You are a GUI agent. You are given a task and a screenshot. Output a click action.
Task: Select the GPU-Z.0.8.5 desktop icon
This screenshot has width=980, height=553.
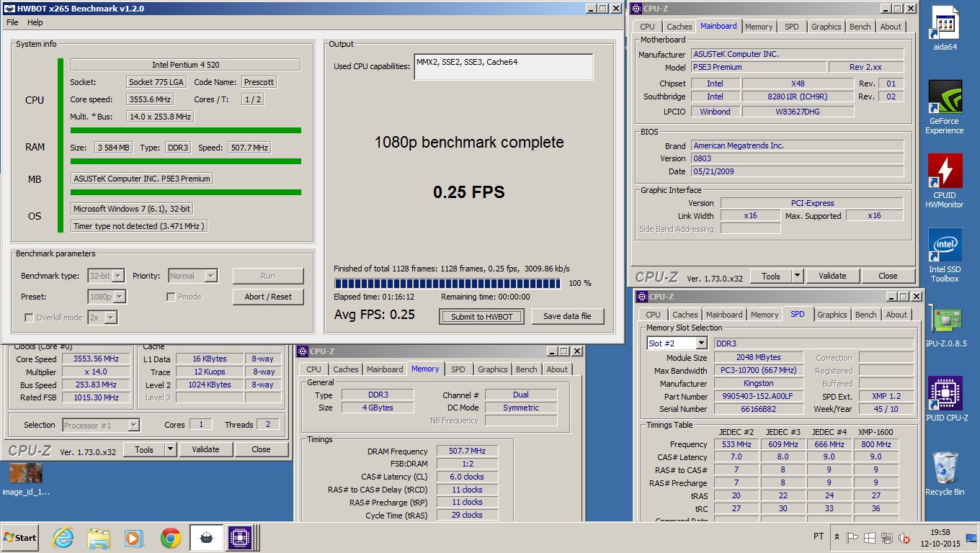pos(945,326)
